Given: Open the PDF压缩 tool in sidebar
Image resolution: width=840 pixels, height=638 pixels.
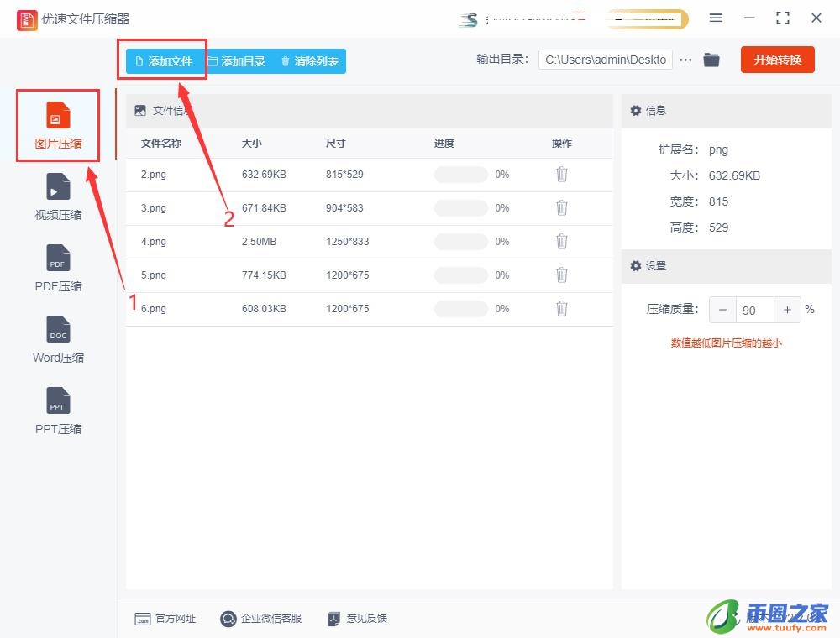Looking at the screenshot, I should pos(57,266).
